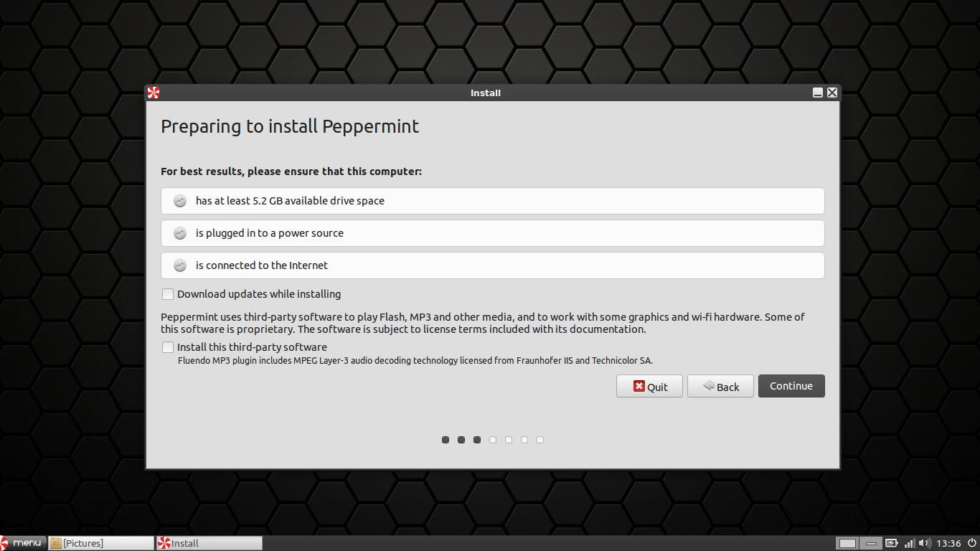The height and width of the screenshot is (551, 980).
Task: Click the 'Preparing to install Peppermint' heading
Action: 290,126
